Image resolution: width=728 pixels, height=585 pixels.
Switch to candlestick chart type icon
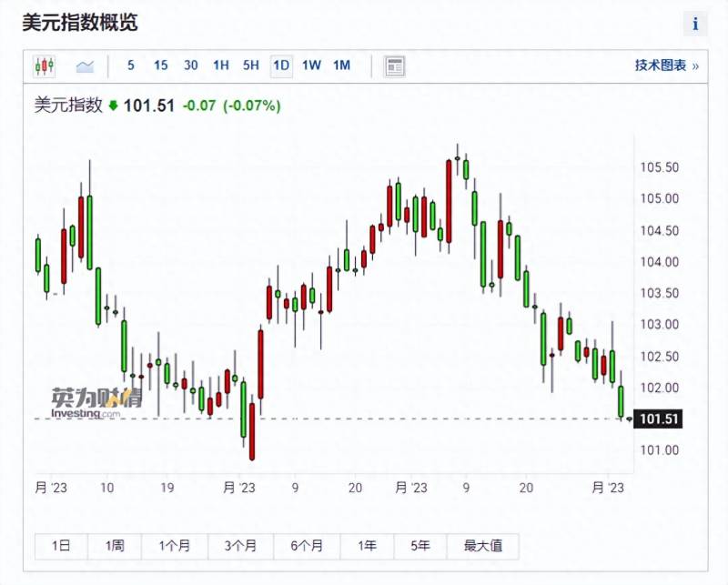pos(45,66)
